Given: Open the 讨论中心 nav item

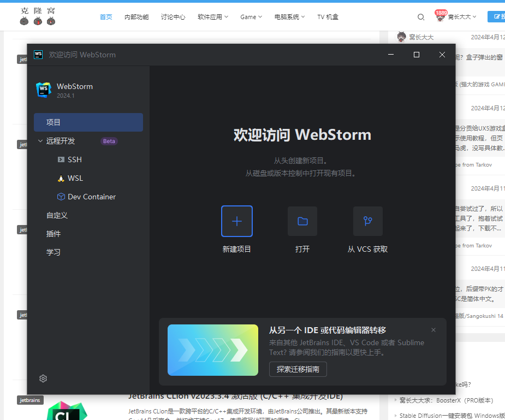Looking at the screenshot, I should [173, 17].
